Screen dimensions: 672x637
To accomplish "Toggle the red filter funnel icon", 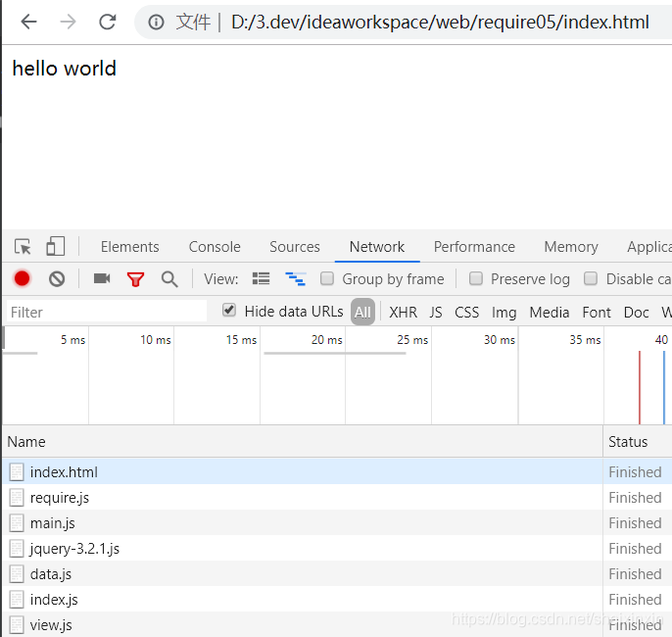I will pyautogui.click(x=135, y=279).
